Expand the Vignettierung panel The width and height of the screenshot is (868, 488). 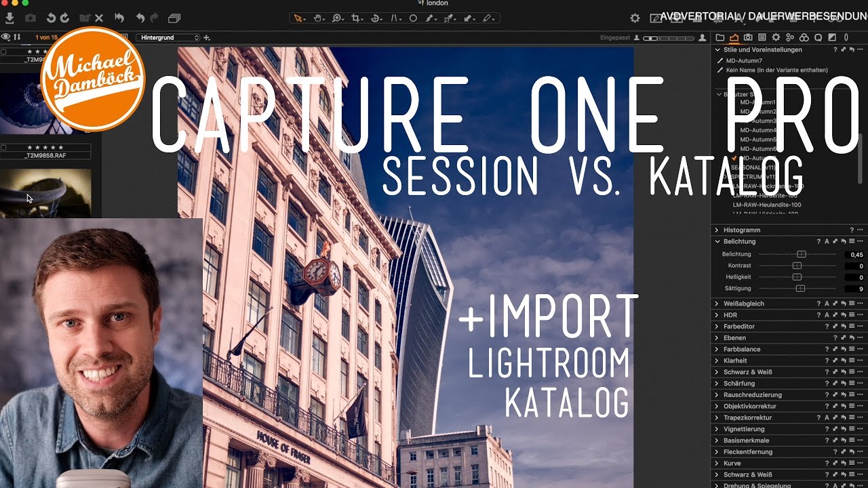pyautogui.click(x=717, y=429)
